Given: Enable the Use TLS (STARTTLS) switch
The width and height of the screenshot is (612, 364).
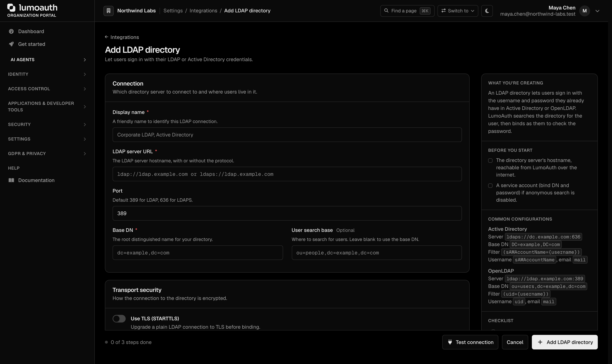Looking at the screenshot, I should point(119,319).
